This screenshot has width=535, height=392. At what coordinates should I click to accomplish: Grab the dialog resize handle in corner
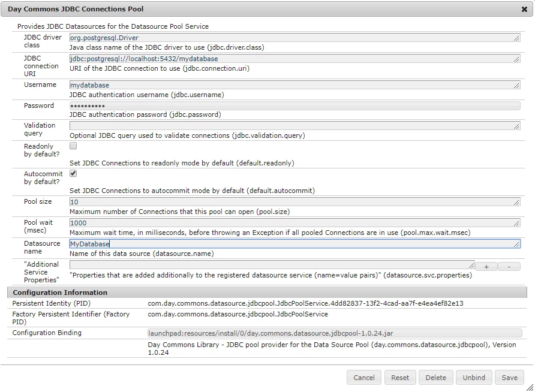[x=530, y=388]
